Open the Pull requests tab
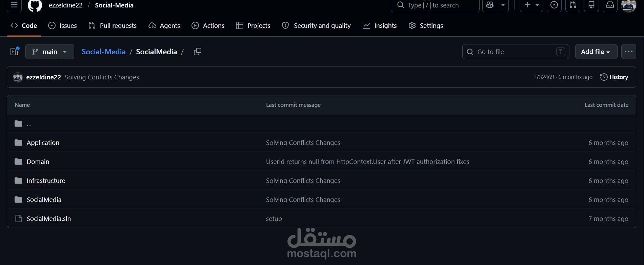This screenshot has width=644, height=265. (113, 25)
